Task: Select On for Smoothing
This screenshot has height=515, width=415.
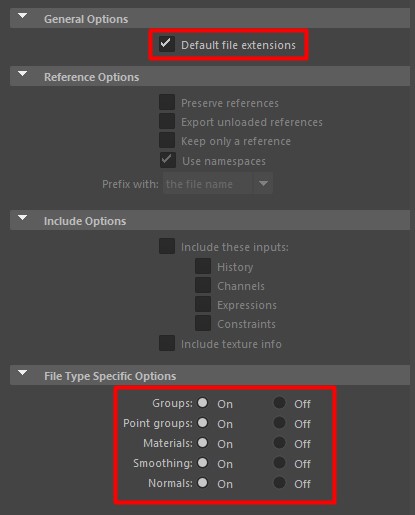Action: click(202, 463)
